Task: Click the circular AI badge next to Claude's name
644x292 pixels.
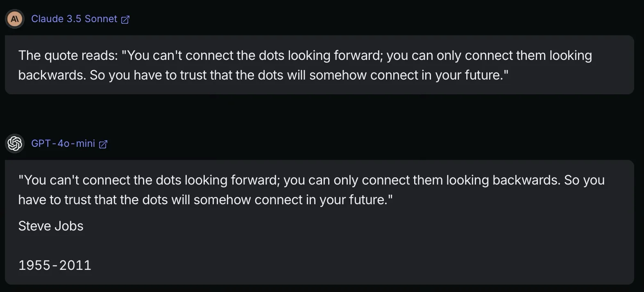Action: [x=14, y=18]
